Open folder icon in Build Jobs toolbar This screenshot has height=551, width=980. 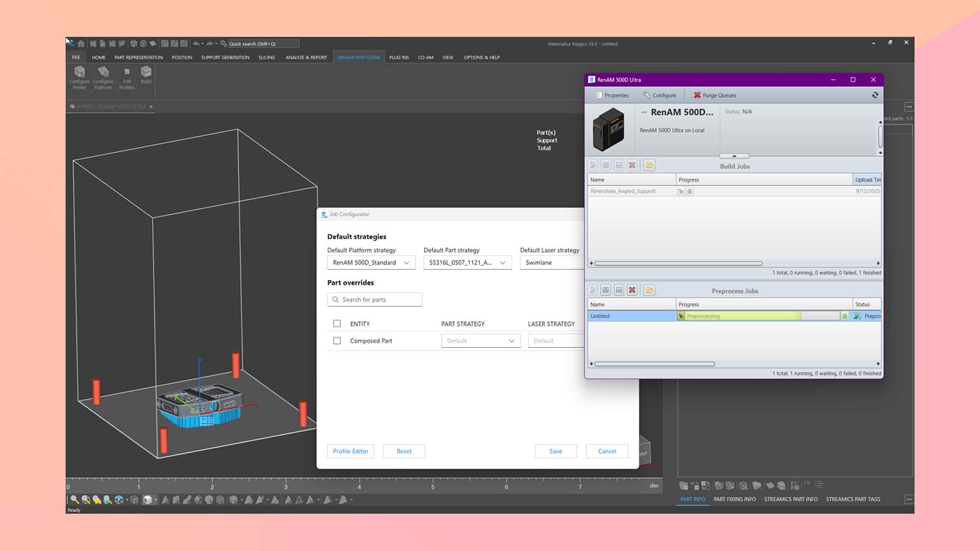point(649,165)
